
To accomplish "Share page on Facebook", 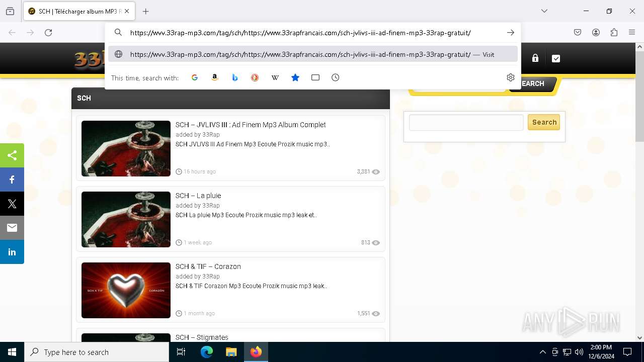I will click(x=12, y=179).
